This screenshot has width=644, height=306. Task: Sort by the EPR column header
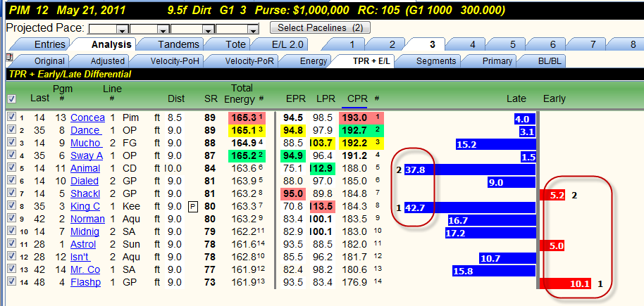pyautogui.click(x=295, y=98)
